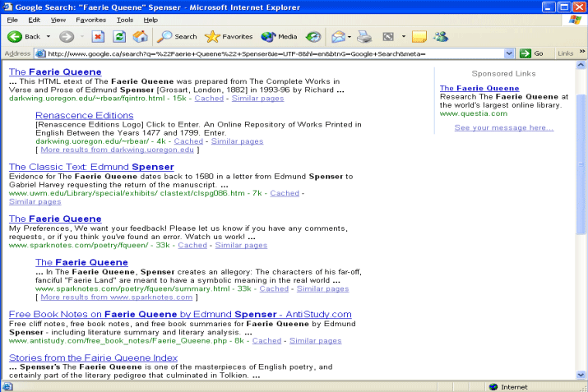This screenshot has width=588, height=392.
Task: Open History via clock globe icon
Action: (313, 37)
